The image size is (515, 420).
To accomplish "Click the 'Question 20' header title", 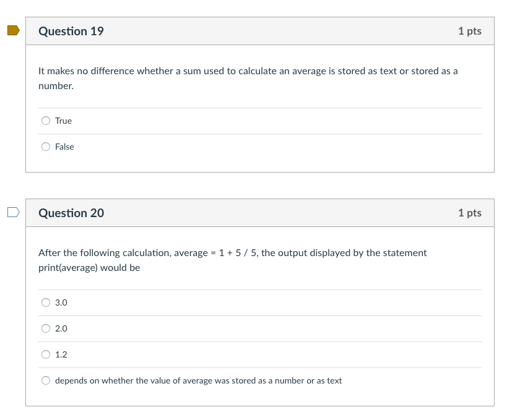I will coord(71,213).
